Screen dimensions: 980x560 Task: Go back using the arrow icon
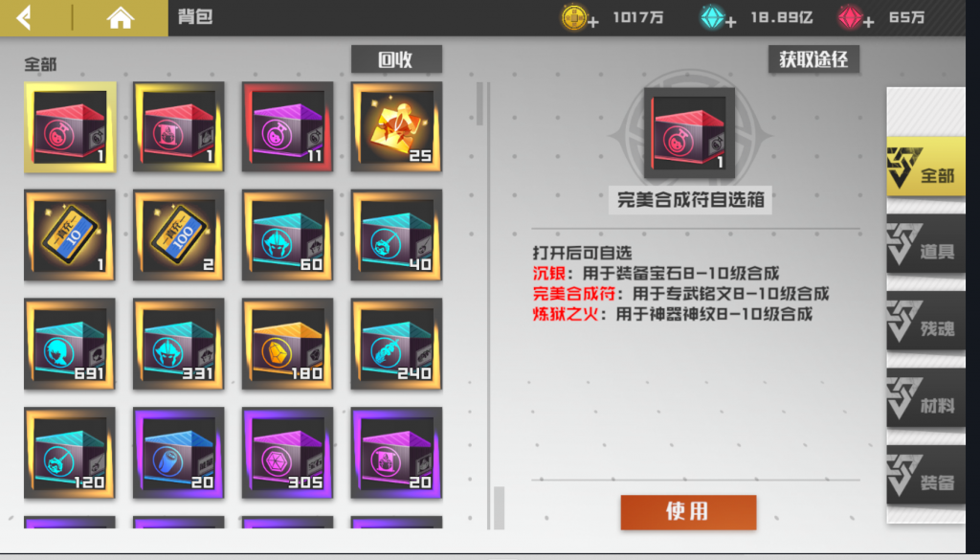click(x=24, y=17)
